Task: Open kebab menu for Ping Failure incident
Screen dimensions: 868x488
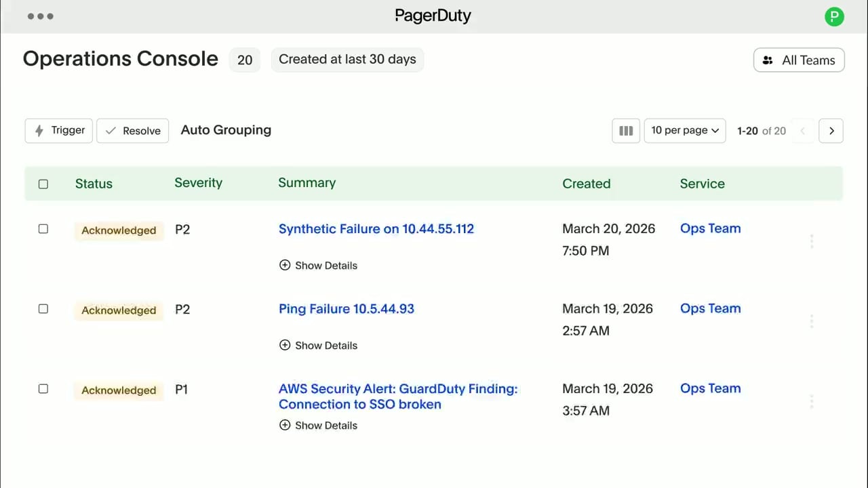Action: 811,321
